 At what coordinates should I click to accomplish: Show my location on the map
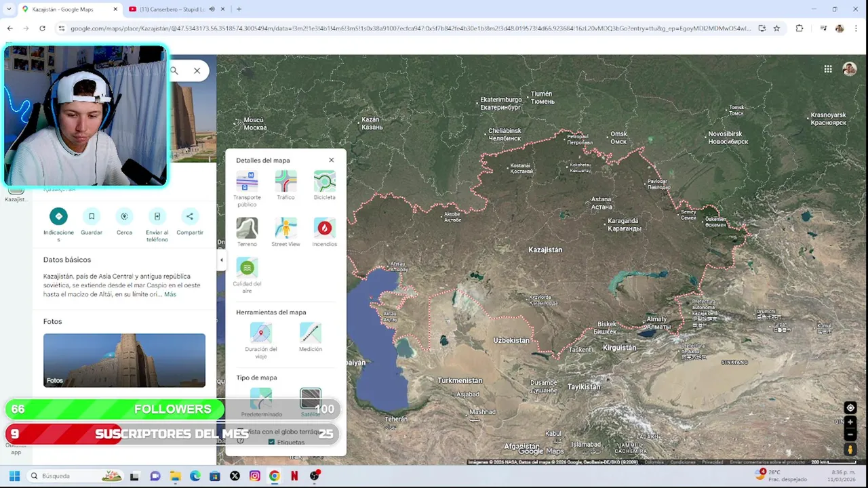[x=850, y=408]
